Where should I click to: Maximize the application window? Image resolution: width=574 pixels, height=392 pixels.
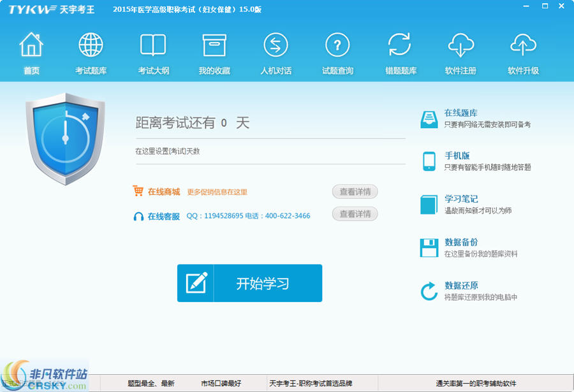coord(545,6)
